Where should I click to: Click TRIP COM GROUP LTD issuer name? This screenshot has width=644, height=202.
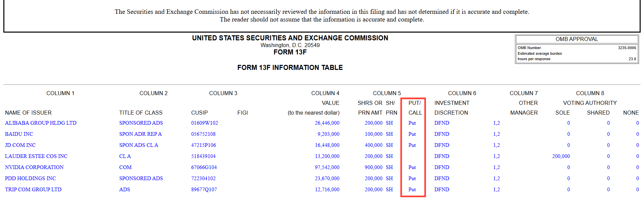coord(33,190)
